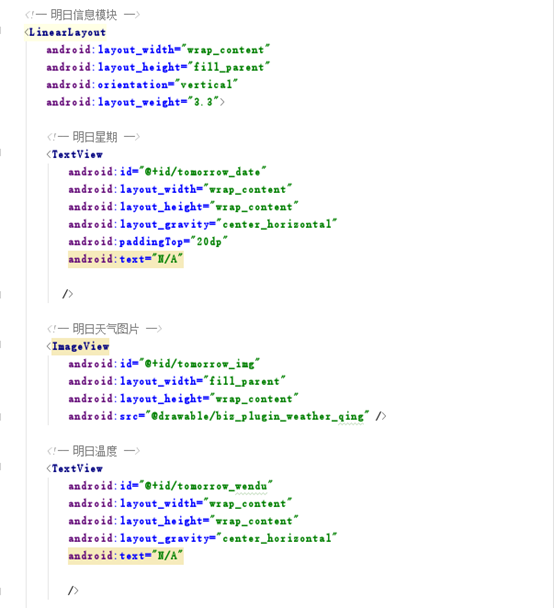Click the biz_plugin_weather_qing drawable reference
Viewport: 554px width, 608px height.
tap(257, 416)
